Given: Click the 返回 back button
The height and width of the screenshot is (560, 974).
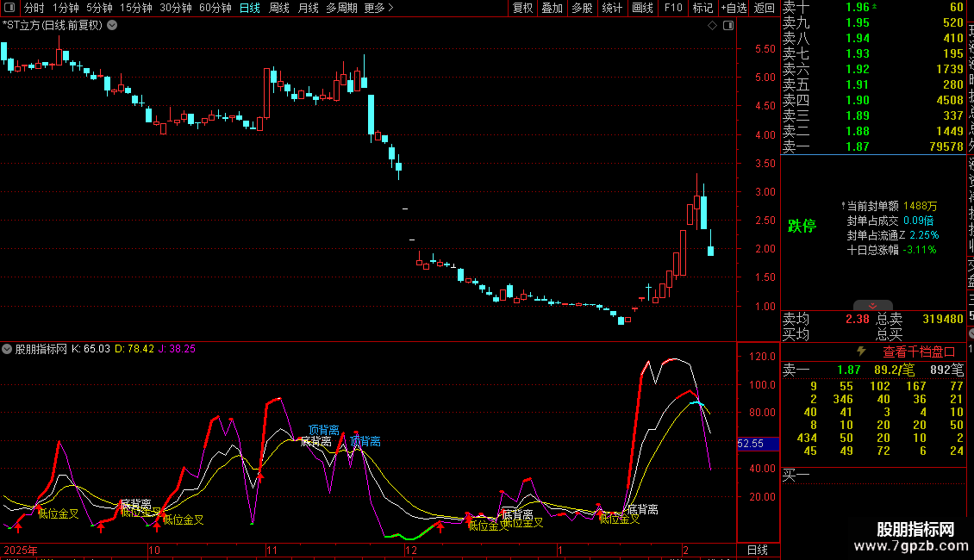Looking at the screenshot, I should tap(764, 8).
